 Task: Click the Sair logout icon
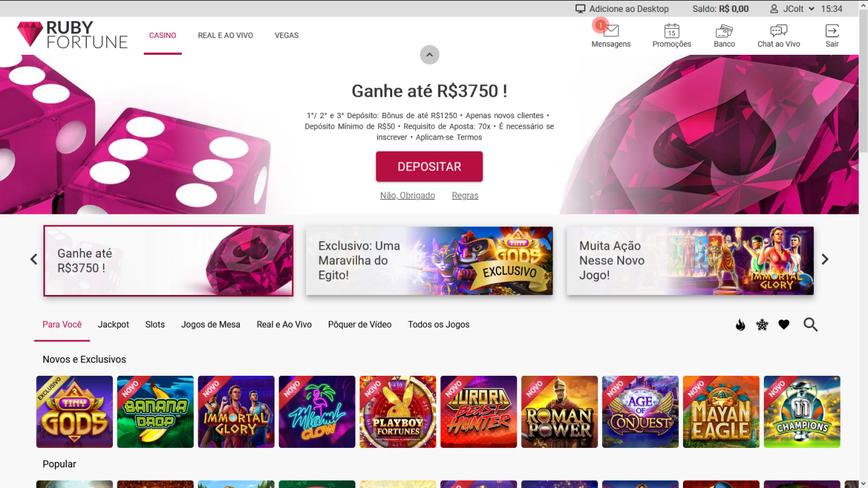coord(831,31)
